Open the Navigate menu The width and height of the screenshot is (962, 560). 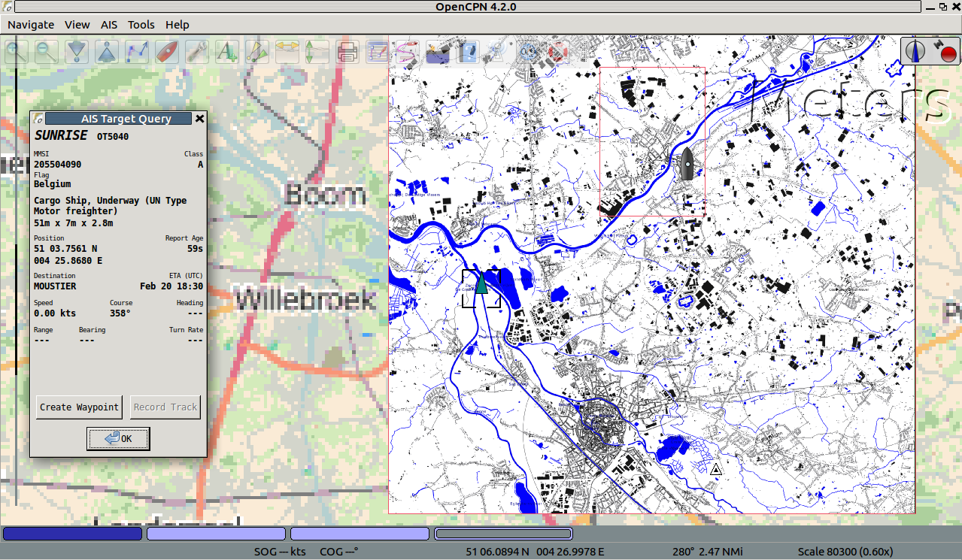(x=31, y=25)
